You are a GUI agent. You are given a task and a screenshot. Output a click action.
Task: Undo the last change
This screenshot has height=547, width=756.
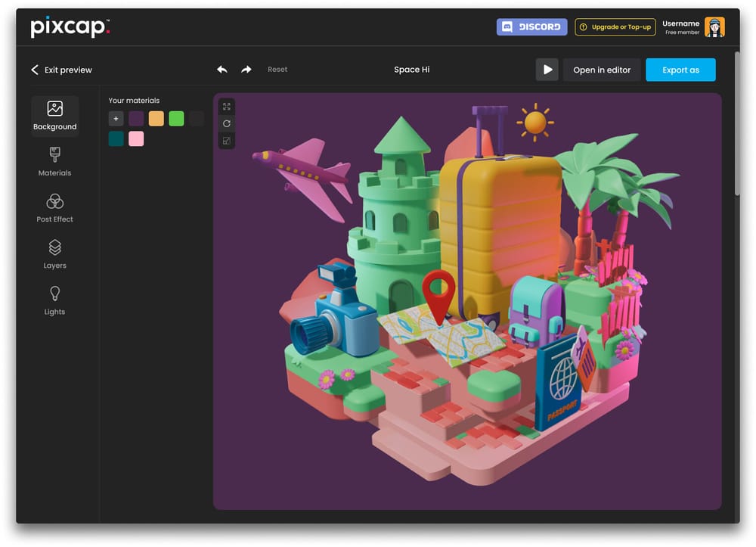(222, 69)
